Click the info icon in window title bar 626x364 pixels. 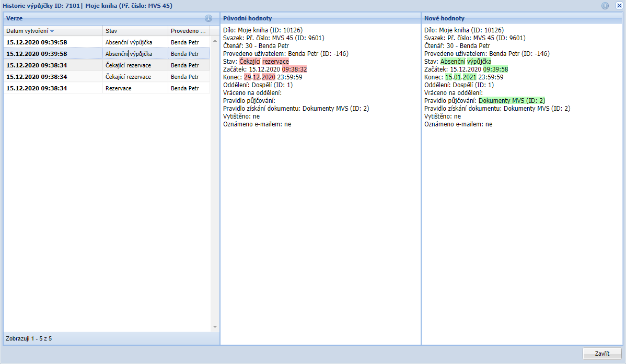(x=605, y=6)
